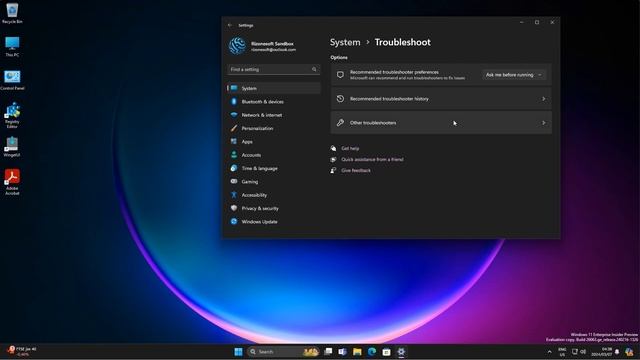
Task: Click the Give feedback link
Action: tap(356, 171)
